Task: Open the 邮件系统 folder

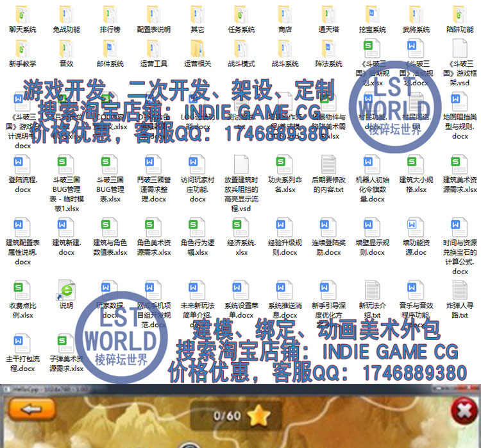Action: coord(110,53)
